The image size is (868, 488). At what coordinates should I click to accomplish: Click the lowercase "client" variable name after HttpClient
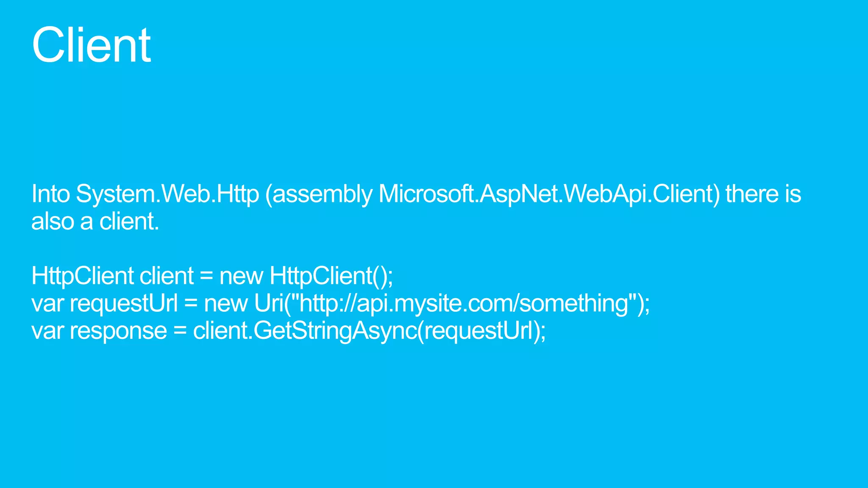pyautogui.click(x=167, y=276)
